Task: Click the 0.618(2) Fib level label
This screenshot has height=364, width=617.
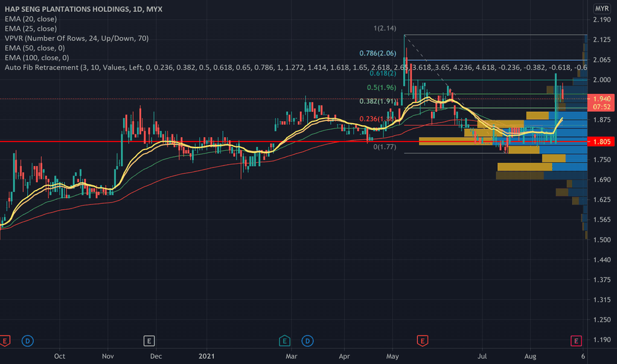Action: 383,73
